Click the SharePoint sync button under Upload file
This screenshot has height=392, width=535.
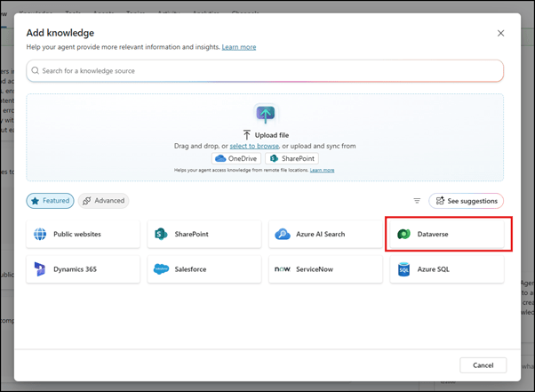coord(292,158)
